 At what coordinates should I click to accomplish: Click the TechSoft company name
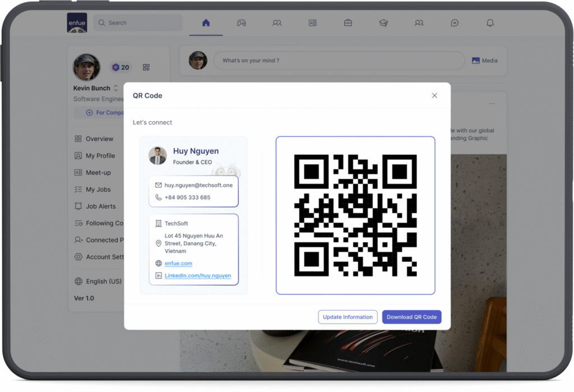pyautogui.click(x=176, y=223)
